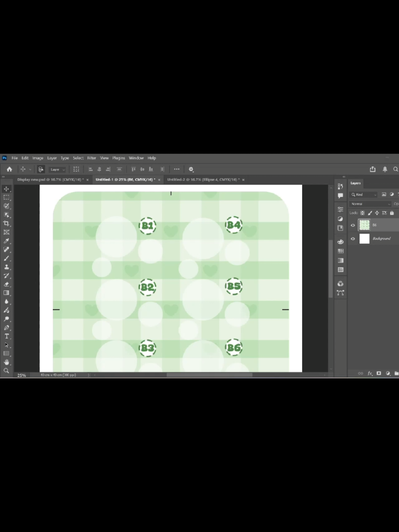
Task: Open the Channels panel icon
Action: tap(340, 284)
